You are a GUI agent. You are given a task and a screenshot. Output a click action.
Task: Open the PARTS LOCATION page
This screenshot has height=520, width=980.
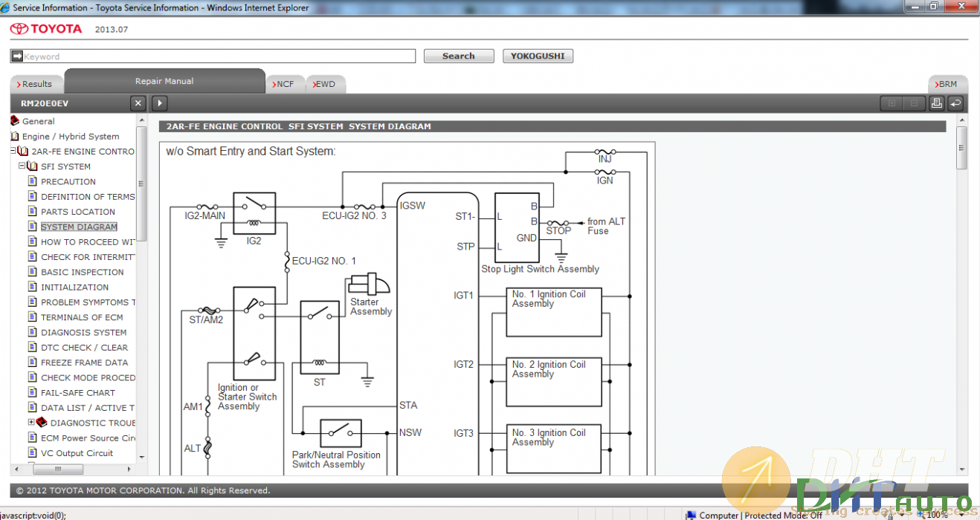coord(78,212)
